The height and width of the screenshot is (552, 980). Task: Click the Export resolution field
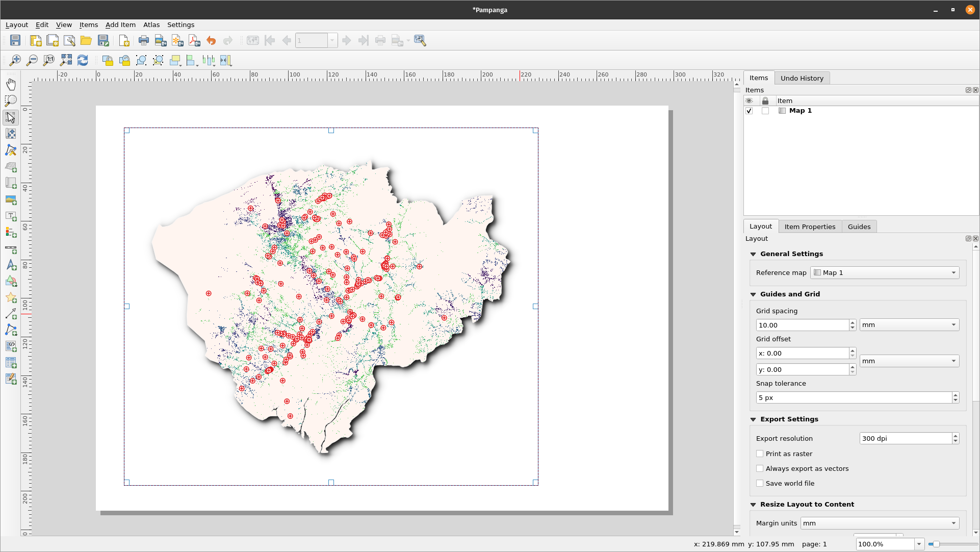click(x=905, y=438)
